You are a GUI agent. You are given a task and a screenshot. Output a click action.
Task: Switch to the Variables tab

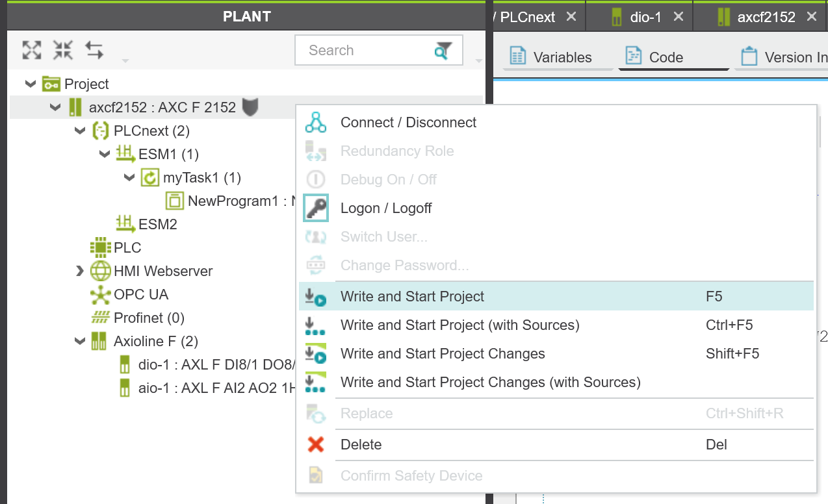tap(559, 57)
